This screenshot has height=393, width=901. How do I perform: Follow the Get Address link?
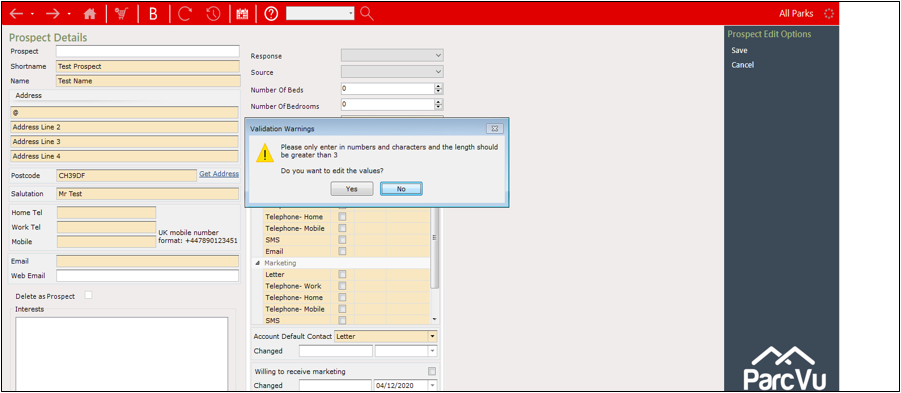click(x=219, y=174)
